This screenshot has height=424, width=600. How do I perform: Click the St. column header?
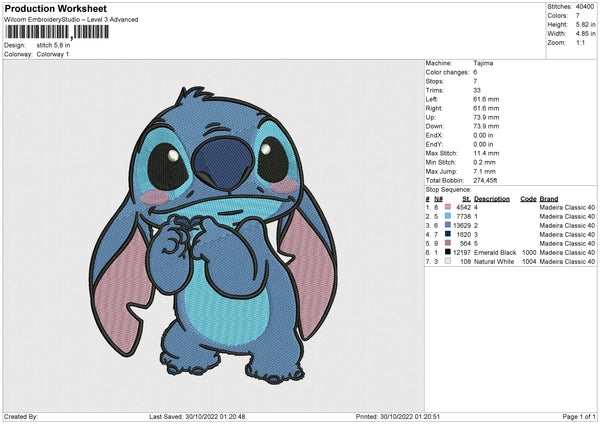click(x=466, y=198)
